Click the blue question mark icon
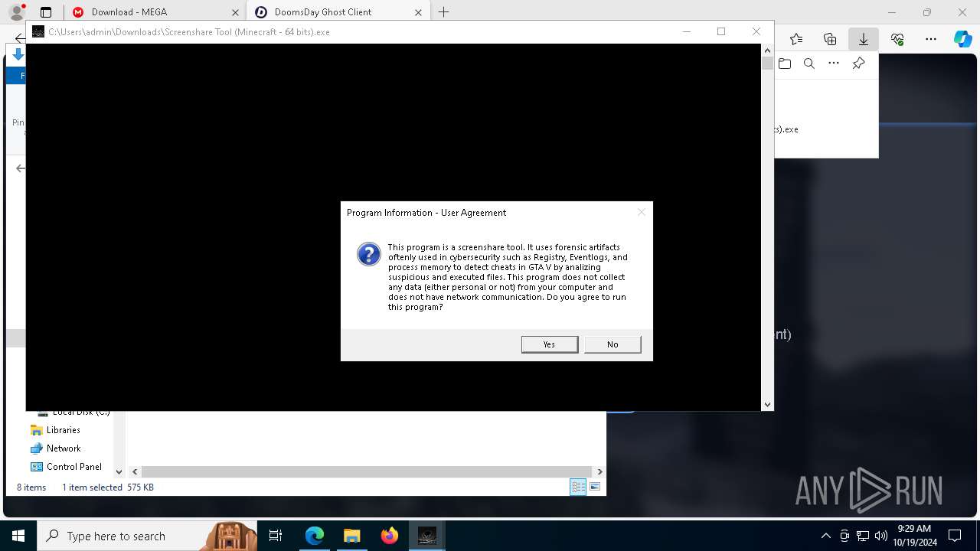 tap(369, 254)
